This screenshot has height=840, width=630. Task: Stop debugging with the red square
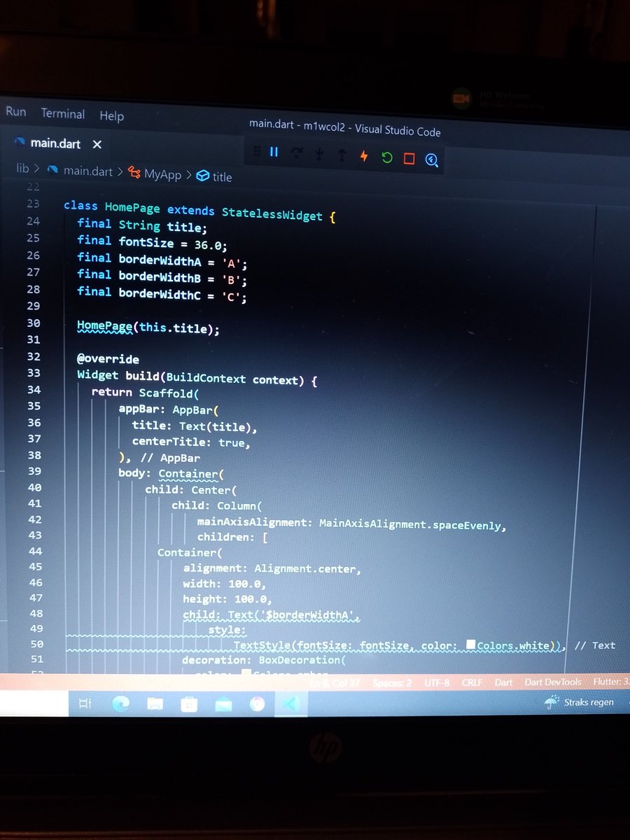tap(409, 159)
